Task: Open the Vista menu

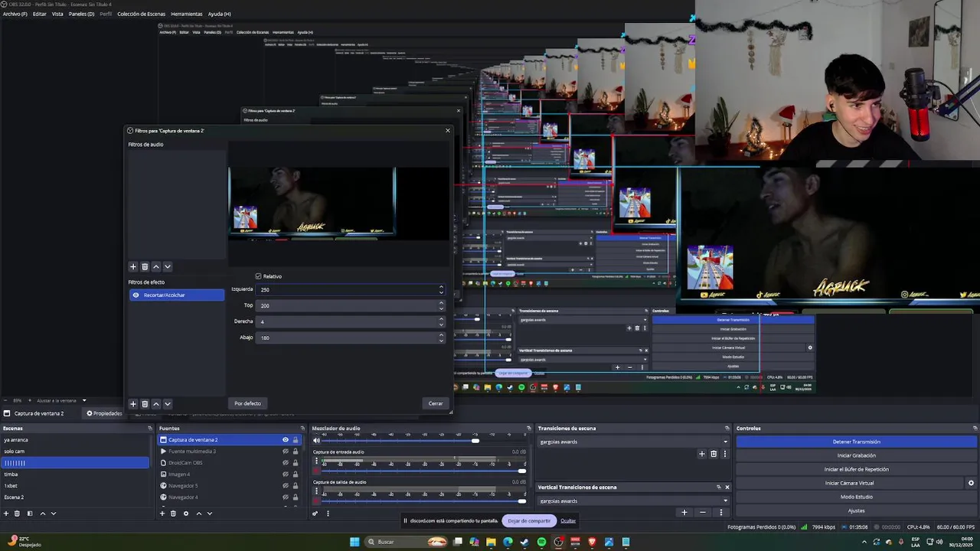Action: point(57,14)
